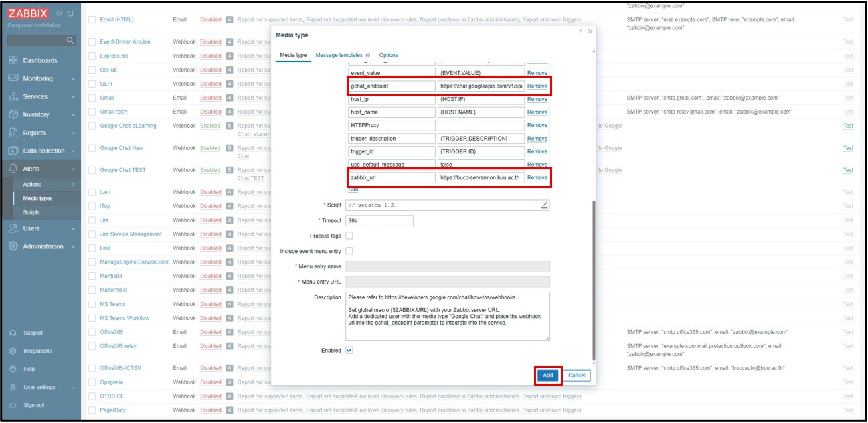This screenshot has width=868, height=423.
Task: Uncheck the Enabled checkbox
Action: (x=349, y=350)
